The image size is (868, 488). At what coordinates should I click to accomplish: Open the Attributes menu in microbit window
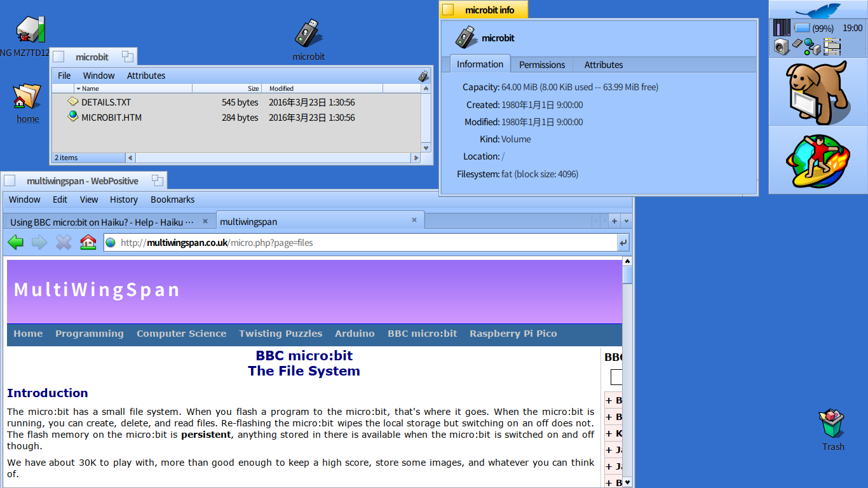pos(146,76)
